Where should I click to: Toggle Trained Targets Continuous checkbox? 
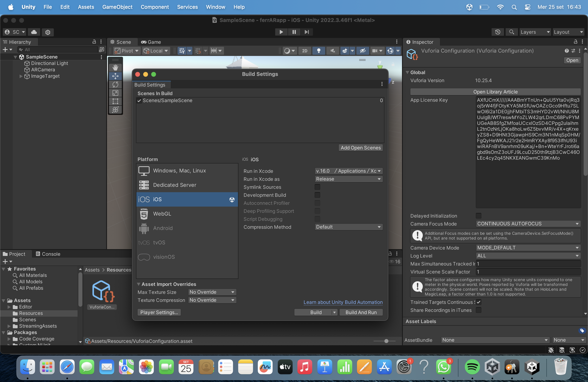click(479, 302)
